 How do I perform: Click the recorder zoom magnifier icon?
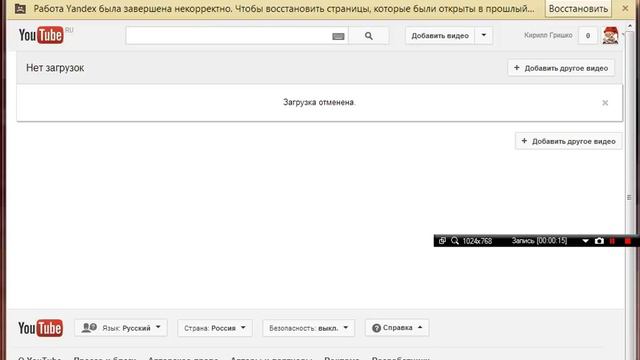455,241
